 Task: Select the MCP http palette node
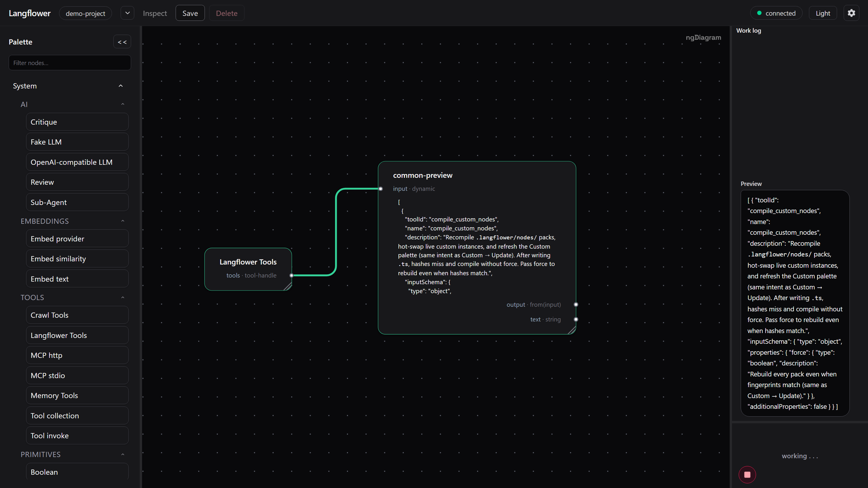(77, 355)
